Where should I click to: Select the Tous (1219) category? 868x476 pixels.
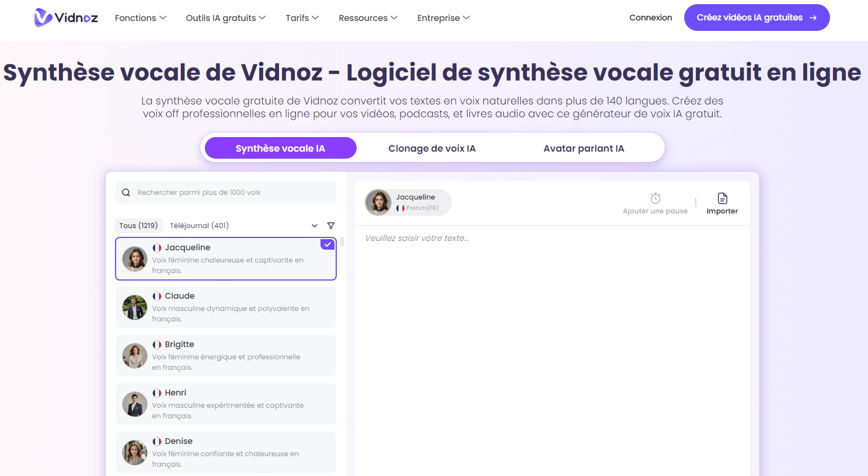point(138,226)
